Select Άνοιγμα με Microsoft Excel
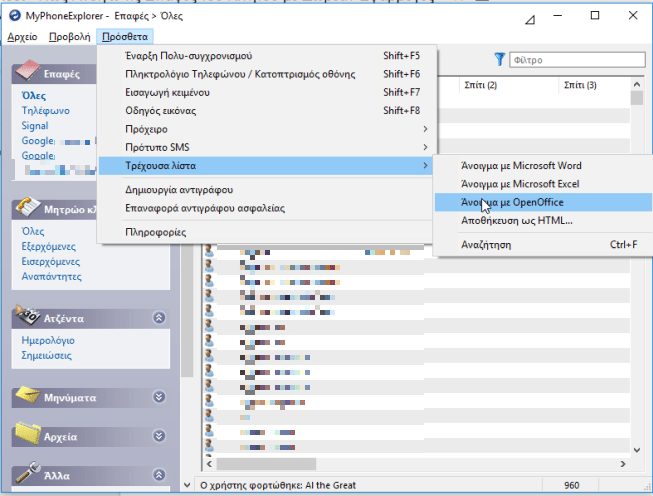The image size is (653, 496). point(543,184)
